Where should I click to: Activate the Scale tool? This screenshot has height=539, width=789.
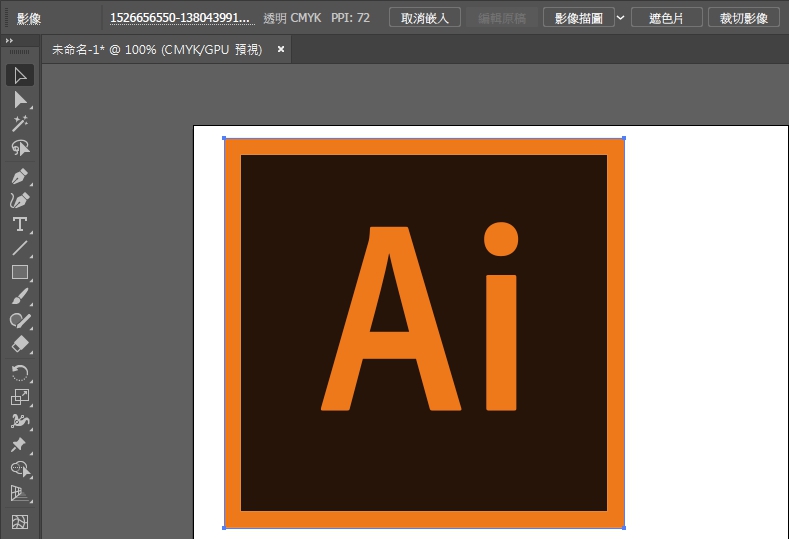(20, 397)
